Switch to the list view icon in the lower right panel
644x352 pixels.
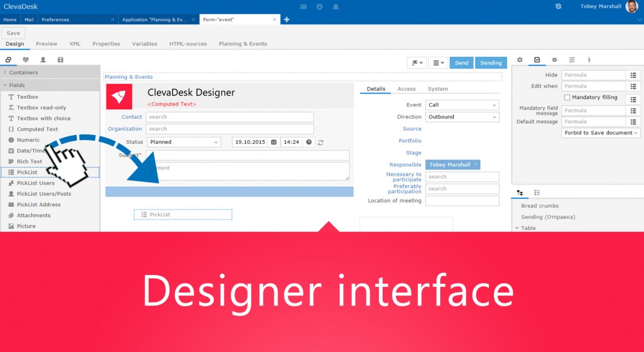(537, 193)
